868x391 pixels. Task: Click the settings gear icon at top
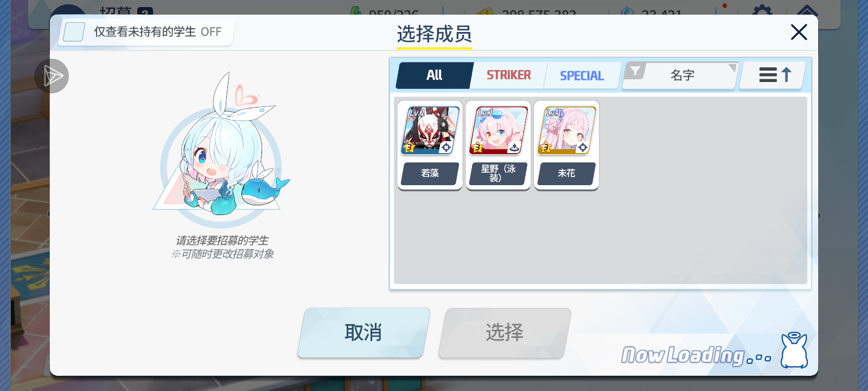pyautogui.click(x=762, y=11)
